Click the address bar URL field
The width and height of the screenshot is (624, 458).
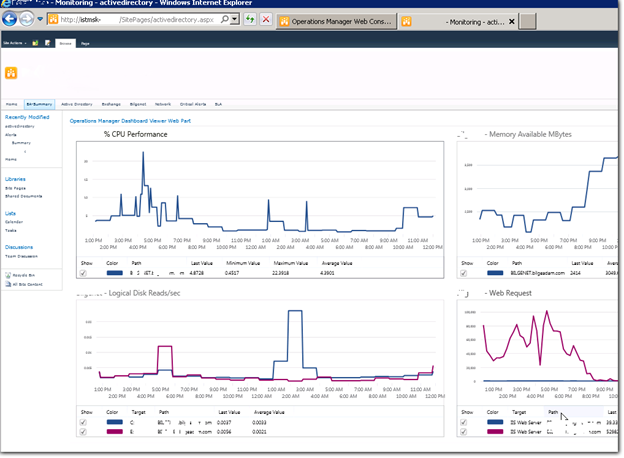coord(135,19)
